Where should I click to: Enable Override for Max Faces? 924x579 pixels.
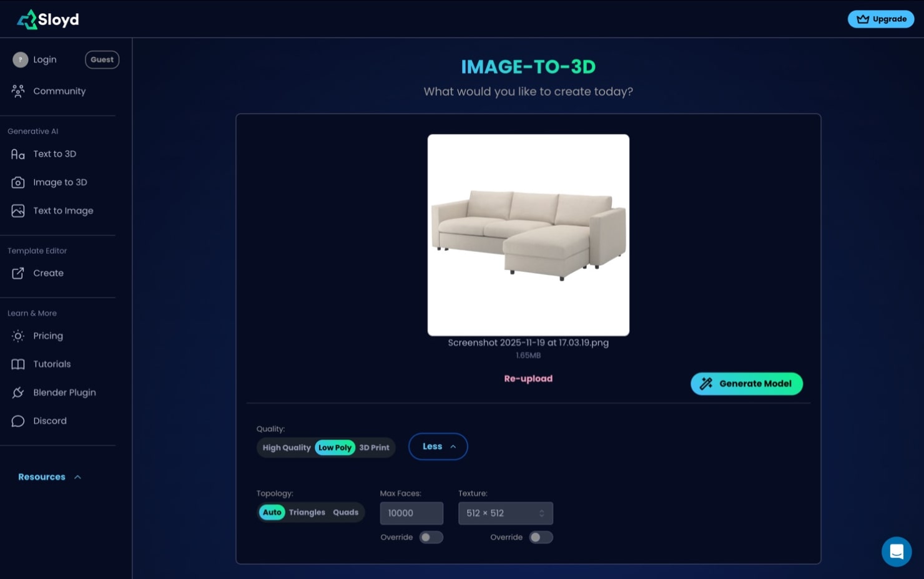point(431,537)
